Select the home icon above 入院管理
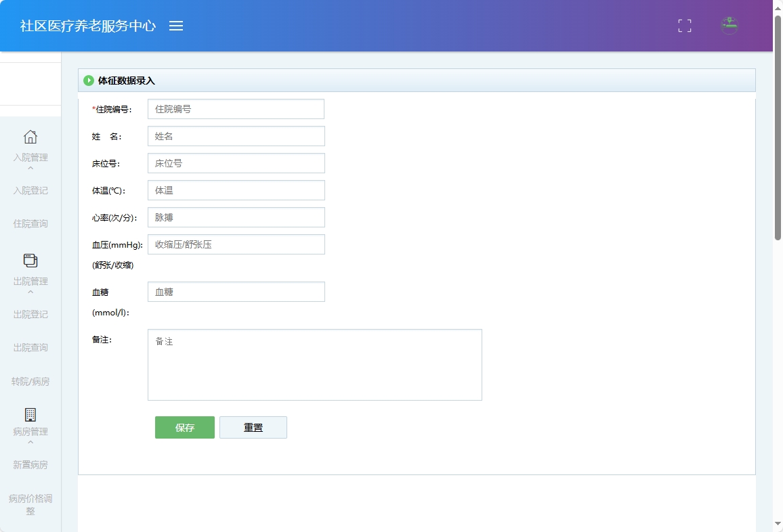Viewport: 783px width, 532px height. [x=30, y=137]
